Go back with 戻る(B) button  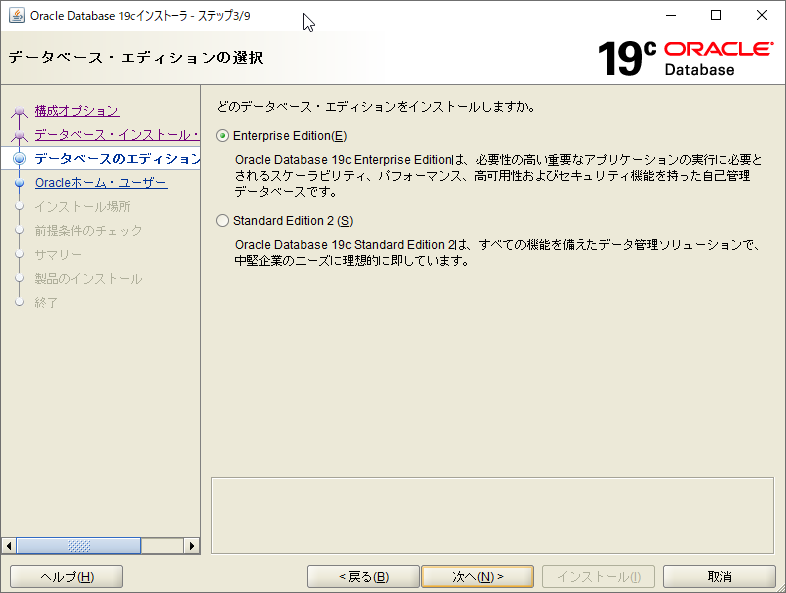[x=363, y=577]
